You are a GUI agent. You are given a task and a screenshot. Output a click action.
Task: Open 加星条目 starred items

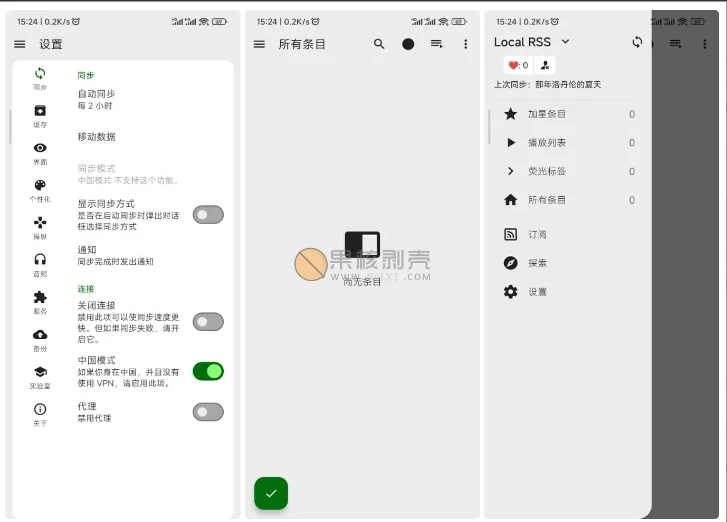pos(569,114)
